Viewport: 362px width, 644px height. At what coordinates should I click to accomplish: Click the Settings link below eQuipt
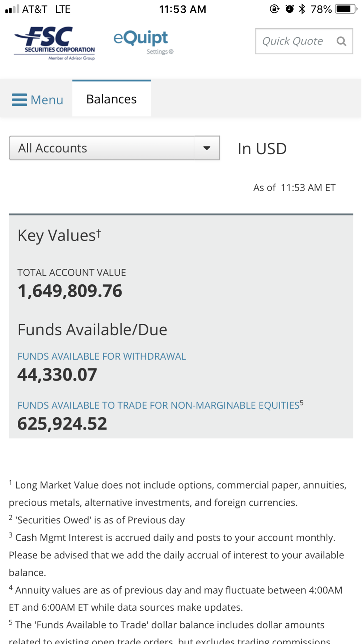coord(157,52)
